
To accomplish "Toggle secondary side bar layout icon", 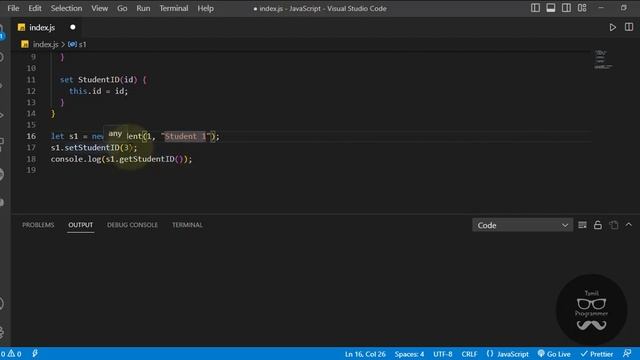I will [566, 8].
